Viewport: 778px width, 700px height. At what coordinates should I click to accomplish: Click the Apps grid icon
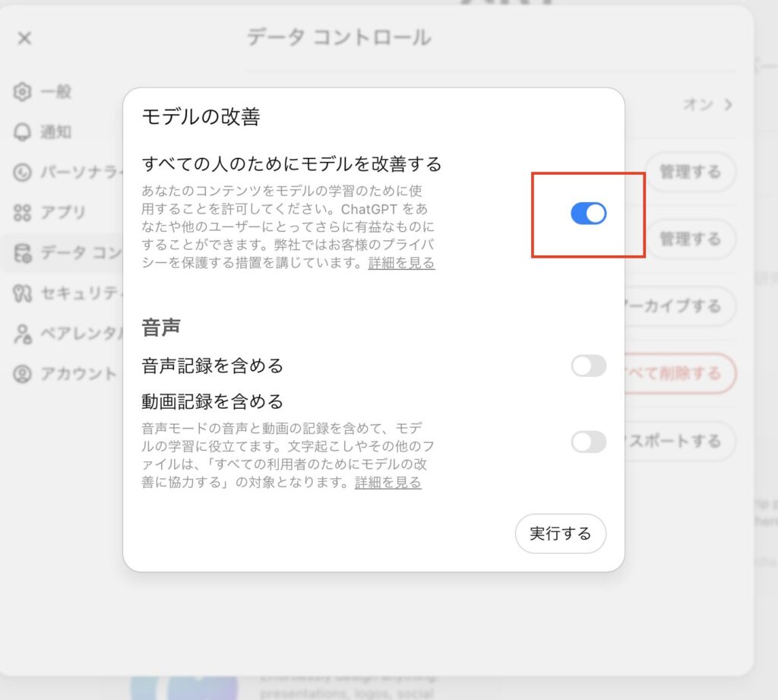coord(23,212)
